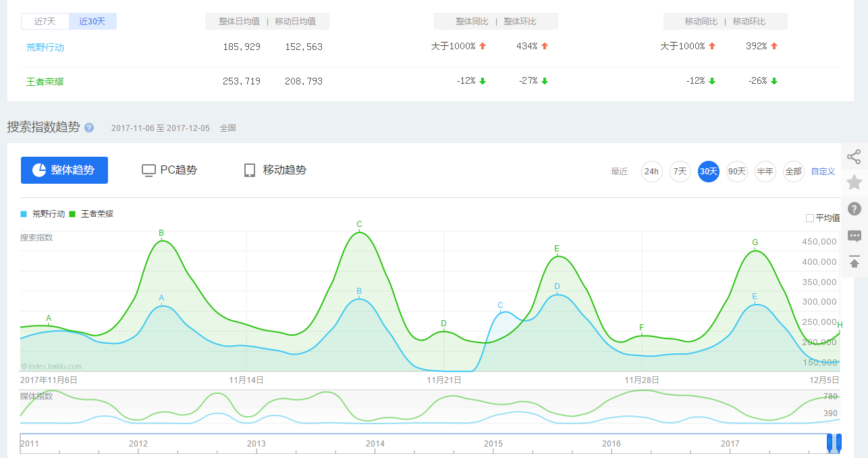The height and width of the screenshot is (458, 868).
Task: Click blue news marker C on chart
Action: coord(501,305)
